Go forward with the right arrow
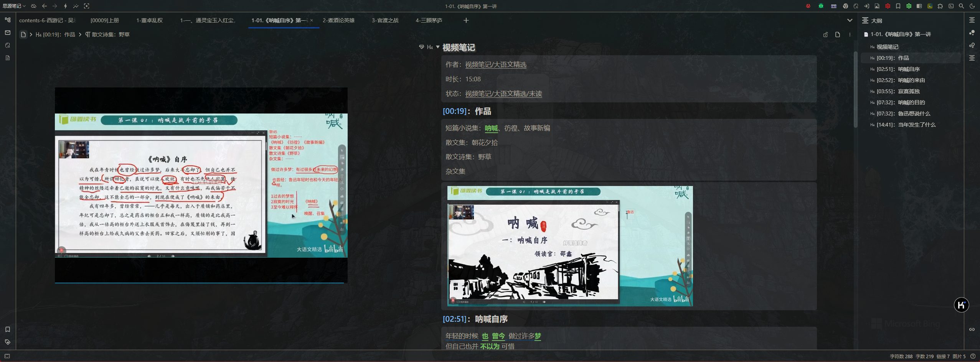This screenshot has width=980, height=362. click(55, 6)
